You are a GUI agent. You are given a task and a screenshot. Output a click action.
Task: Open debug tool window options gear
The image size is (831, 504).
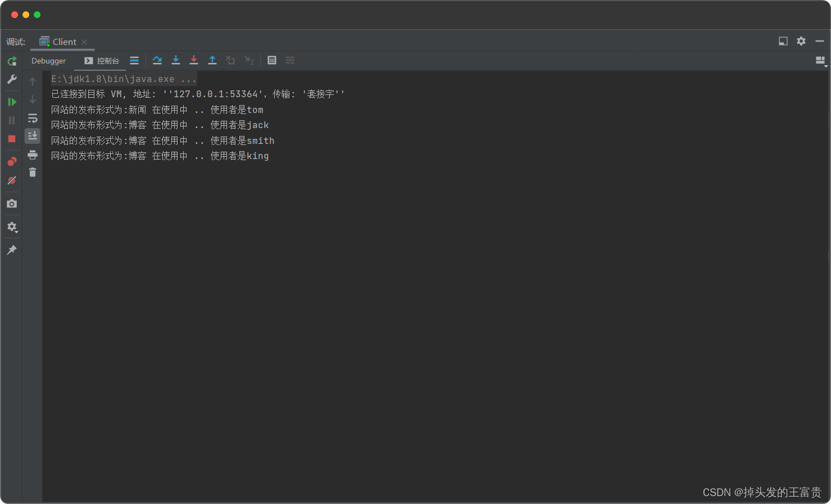coord(801,41)
